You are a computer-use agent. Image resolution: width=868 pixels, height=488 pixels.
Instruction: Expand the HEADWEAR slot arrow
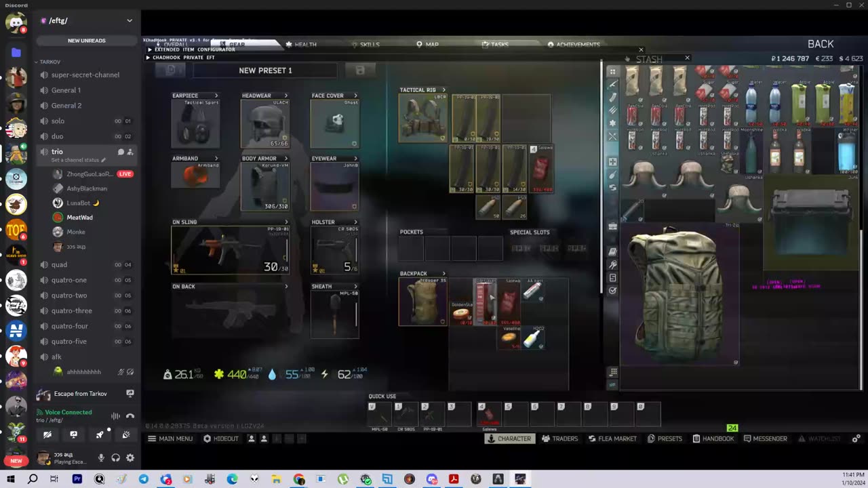click(286, 96)
